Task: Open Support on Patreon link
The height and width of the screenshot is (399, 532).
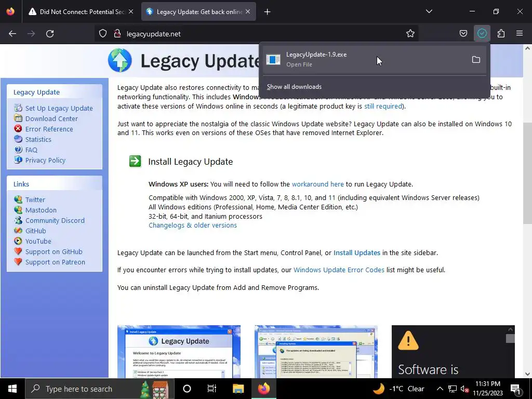Action: point(55,262)
